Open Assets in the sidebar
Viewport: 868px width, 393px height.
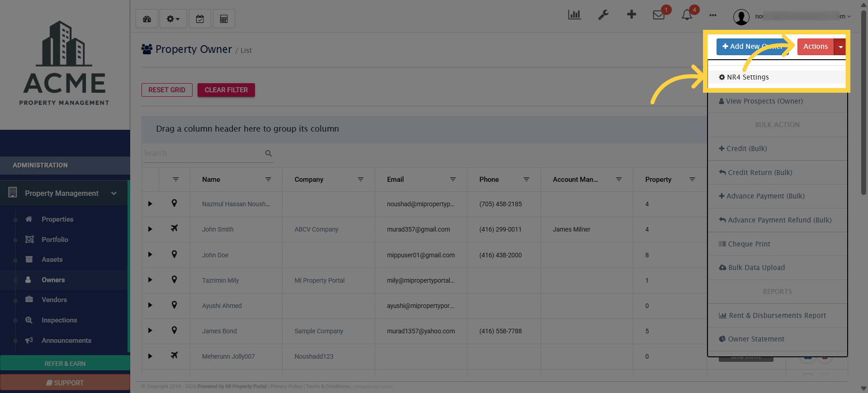52,260
